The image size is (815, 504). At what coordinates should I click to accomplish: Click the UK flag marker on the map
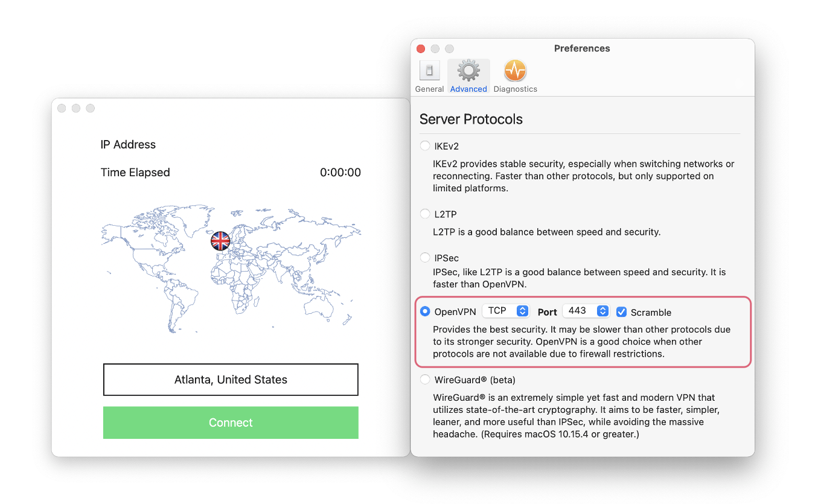[x=220, y=241]
